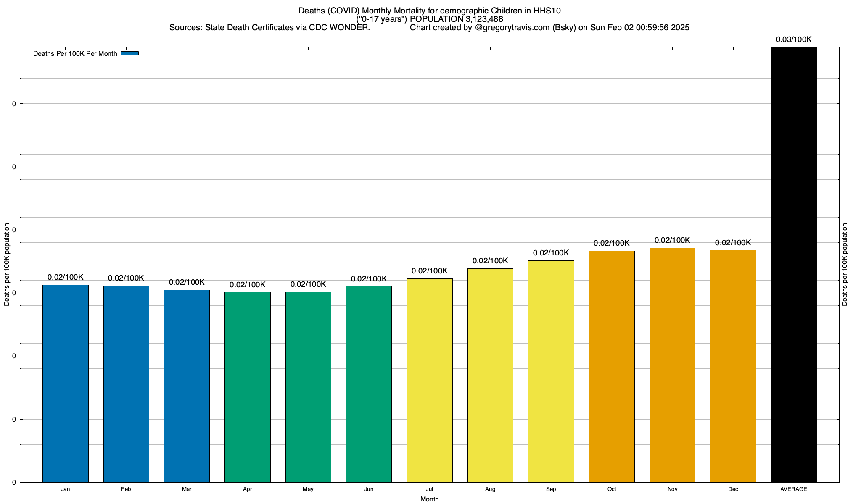Click the green Jun bar
Viewport: 861px width, 504px height.
pyautogui.click(x=369, y=384)
